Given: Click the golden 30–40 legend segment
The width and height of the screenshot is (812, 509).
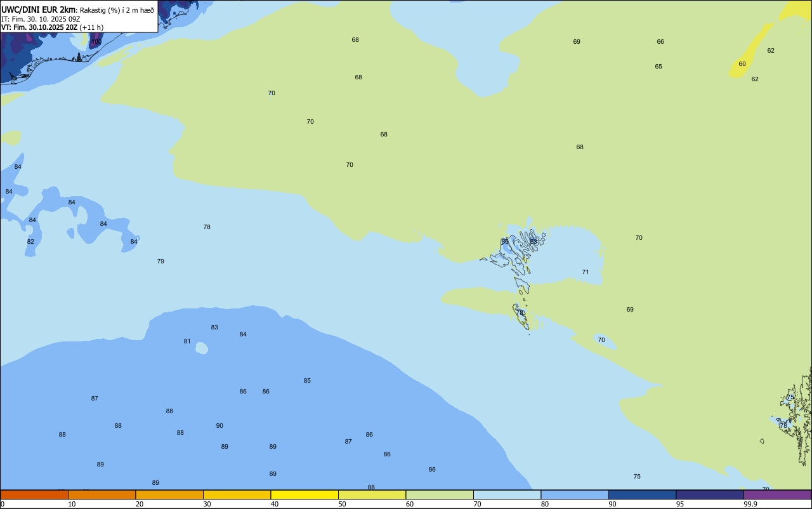Looking at the screenshot, I should pos(237,494).
